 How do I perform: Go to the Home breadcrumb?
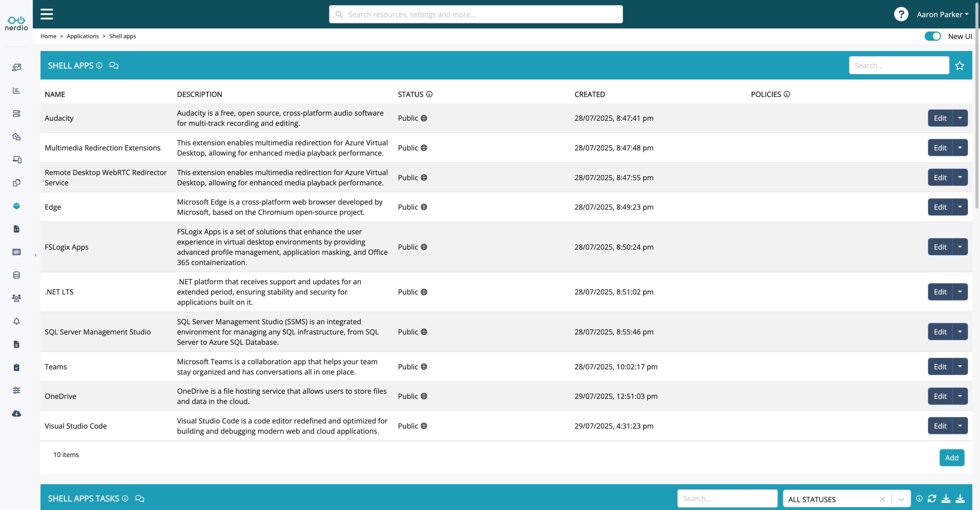48,36
